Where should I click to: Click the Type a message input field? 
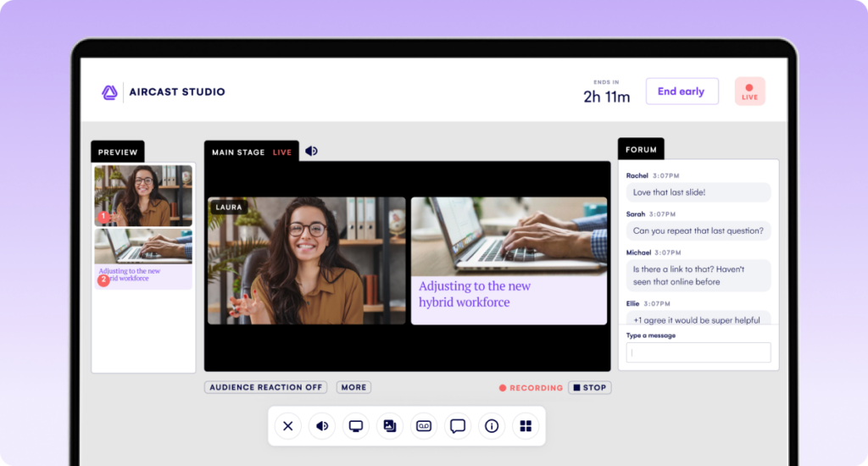[698, 352]
